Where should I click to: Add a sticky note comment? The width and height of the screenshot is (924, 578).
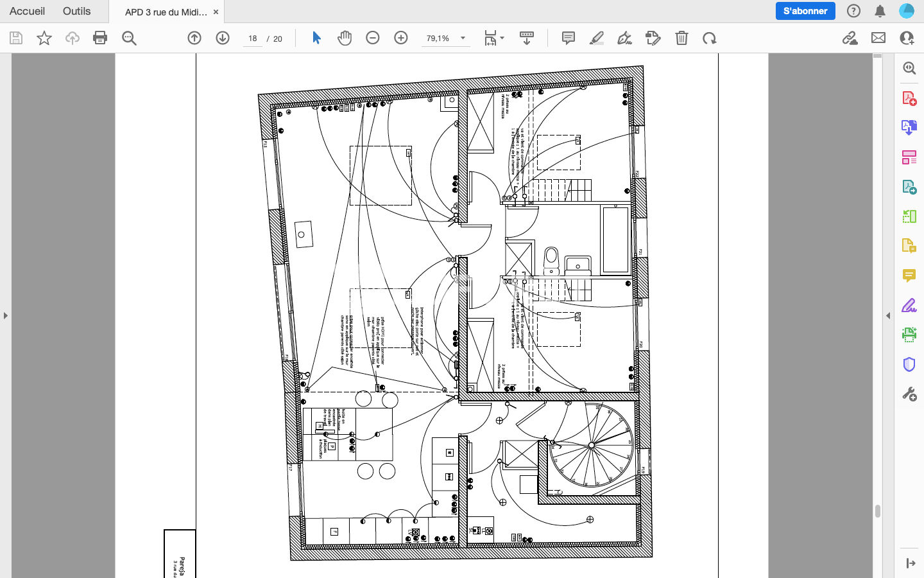[x=569, y=38]
